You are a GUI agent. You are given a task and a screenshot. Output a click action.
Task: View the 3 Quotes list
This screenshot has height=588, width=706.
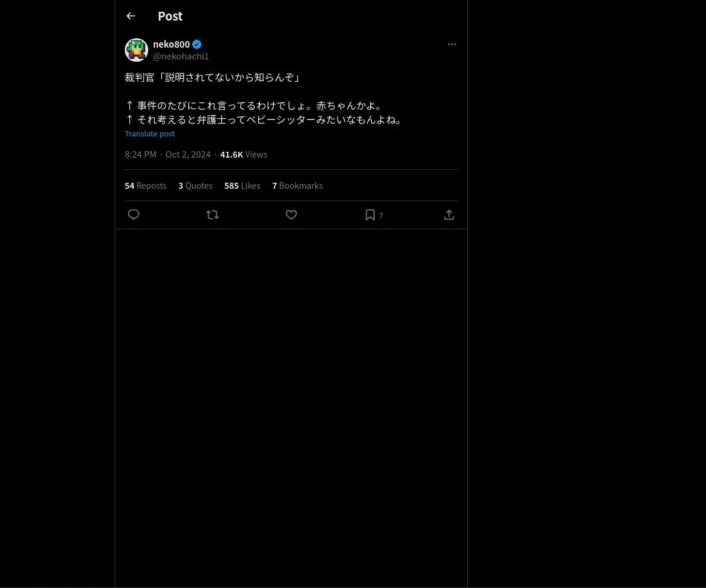pos(195,185)
